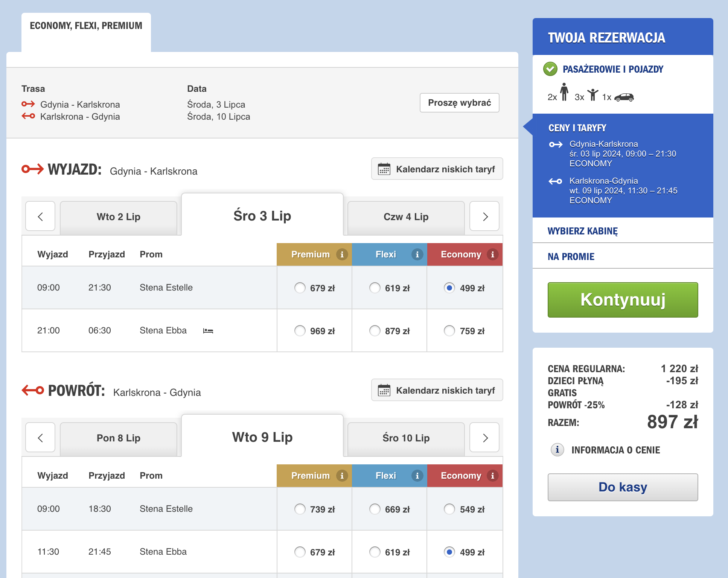Click the red departure arrow icon by WYJAZD
The image size is (728, 578).
click(x=33, y=169)
